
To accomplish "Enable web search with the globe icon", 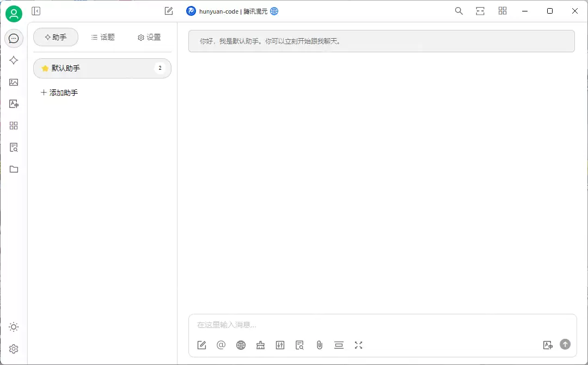I will click(241, 345).
